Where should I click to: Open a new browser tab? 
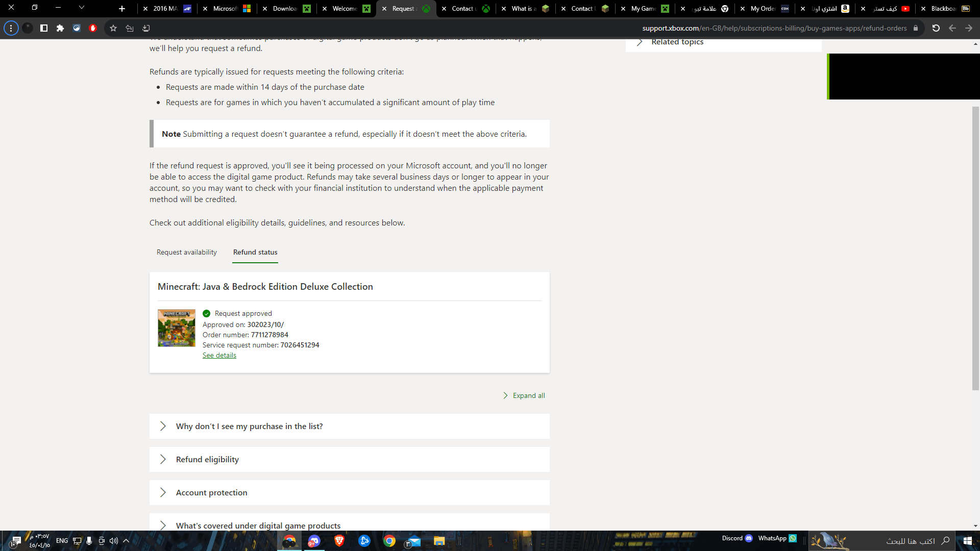pos(121,9)
